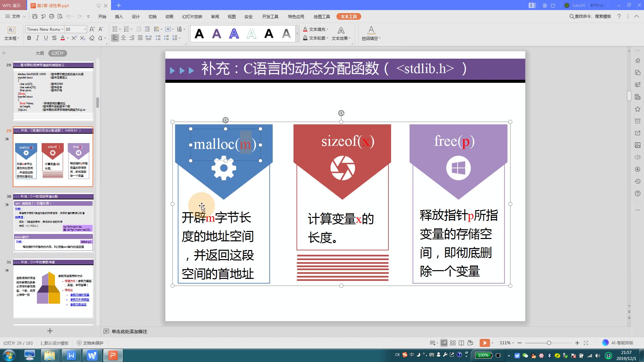
Task: Toggle Center paragraph alignment
Action: [123, 38]
